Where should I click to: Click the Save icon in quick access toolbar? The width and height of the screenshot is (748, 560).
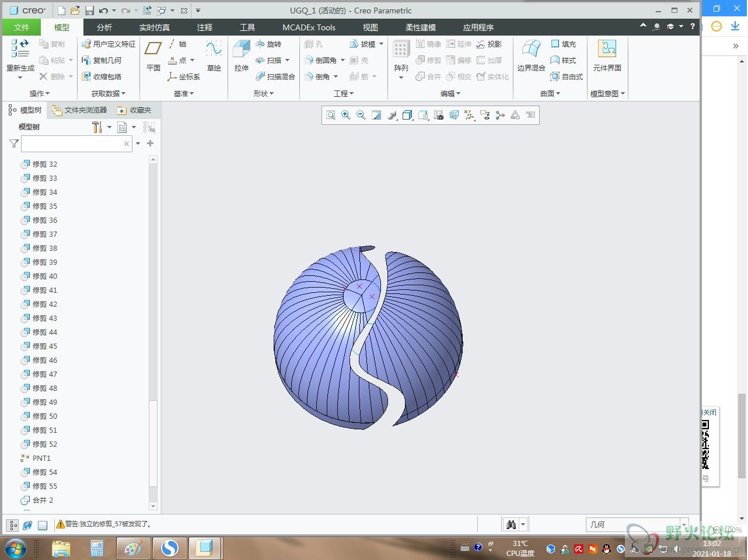[89, 10]
